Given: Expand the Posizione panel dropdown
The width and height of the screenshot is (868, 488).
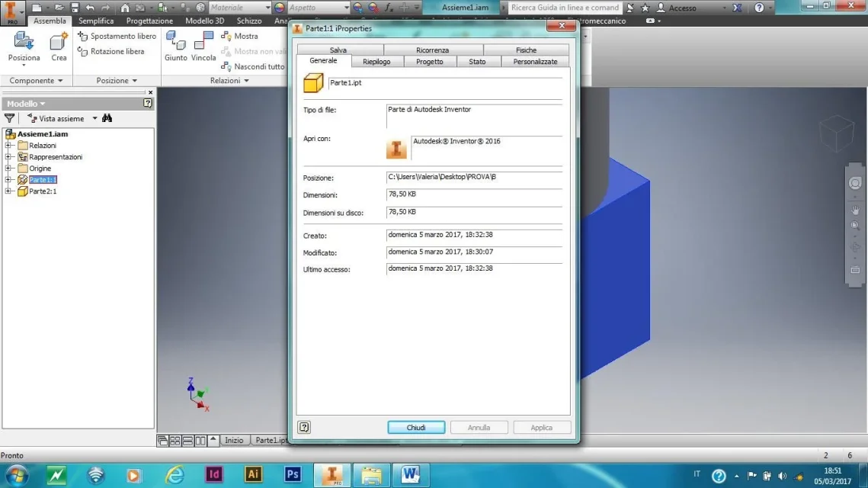Looking at the screenshot, I should (117, 81).
